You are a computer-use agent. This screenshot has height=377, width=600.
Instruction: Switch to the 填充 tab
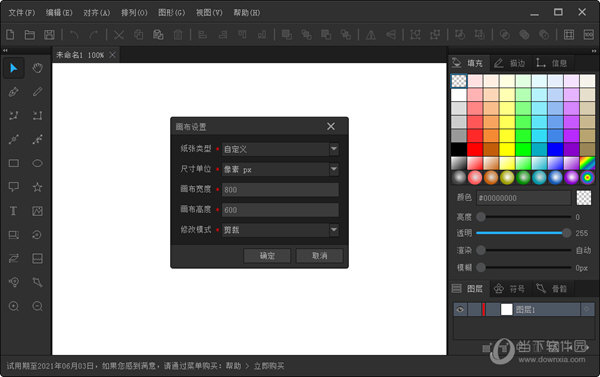[x=468, y=63]
